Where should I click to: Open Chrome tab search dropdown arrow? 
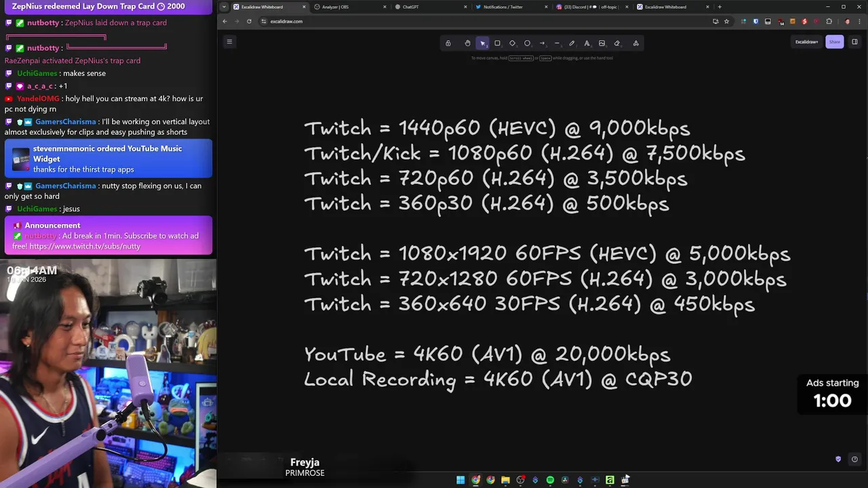[x=224, y=7]
